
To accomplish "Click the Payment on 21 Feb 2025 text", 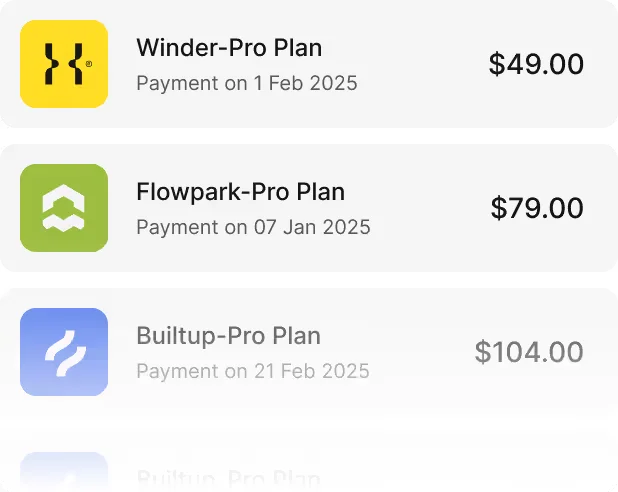I will 253,371.
